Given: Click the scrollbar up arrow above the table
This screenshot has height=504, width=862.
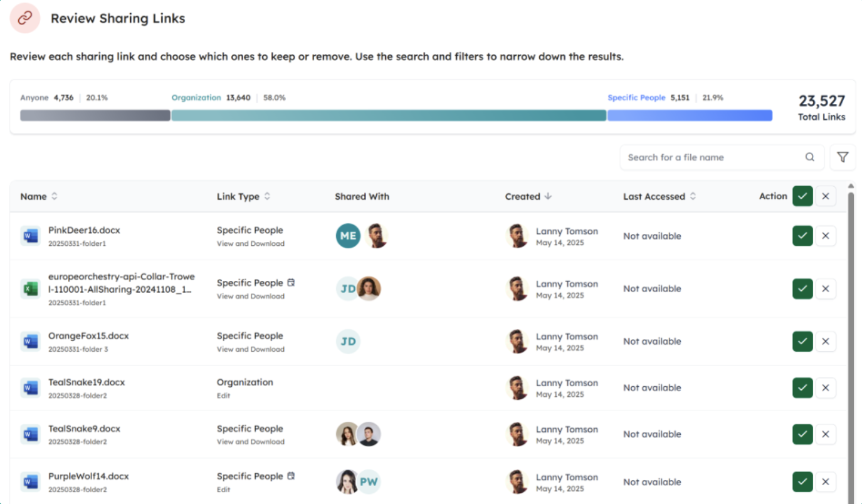Looking at the screenshot, I should tap(851, 186).
